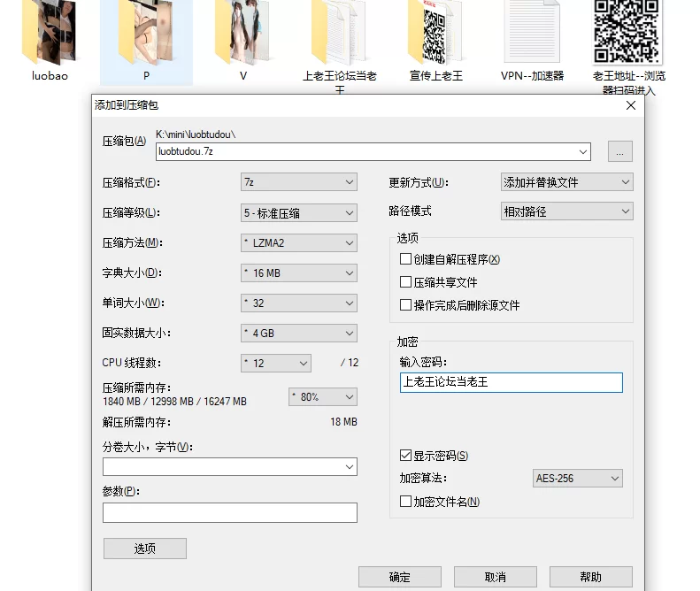Click the 确定 button
The height and width of the screenshot is (591, 700).
click(399, 577)
